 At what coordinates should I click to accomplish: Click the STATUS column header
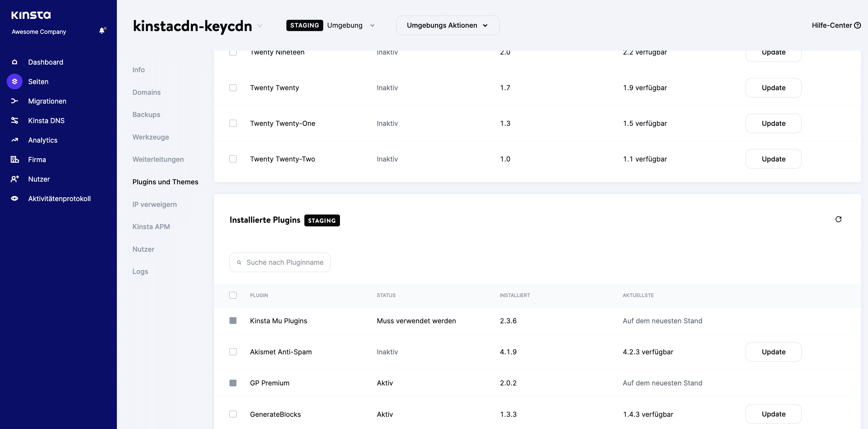(x=386, y=296)
